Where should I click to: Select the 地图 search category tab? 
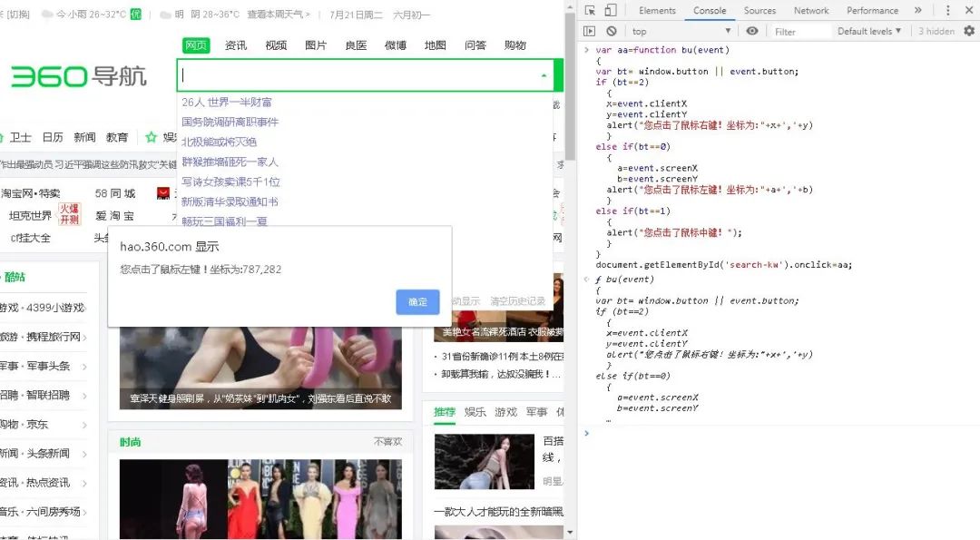click(435, 45)
